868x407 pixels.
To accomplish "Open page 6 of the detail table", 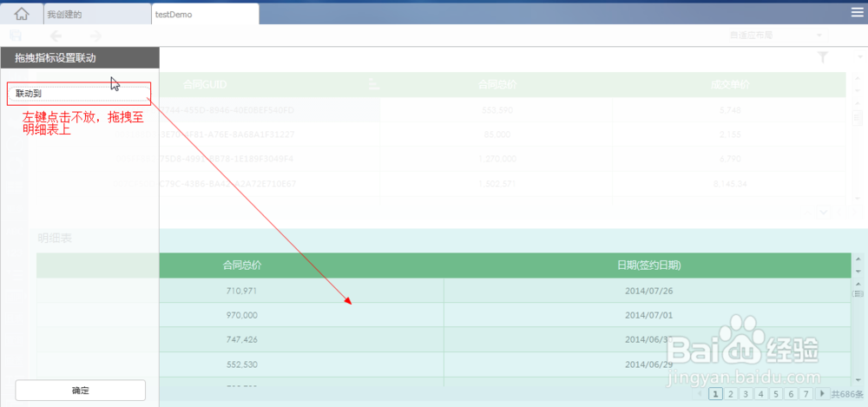I will pos(792,394).
